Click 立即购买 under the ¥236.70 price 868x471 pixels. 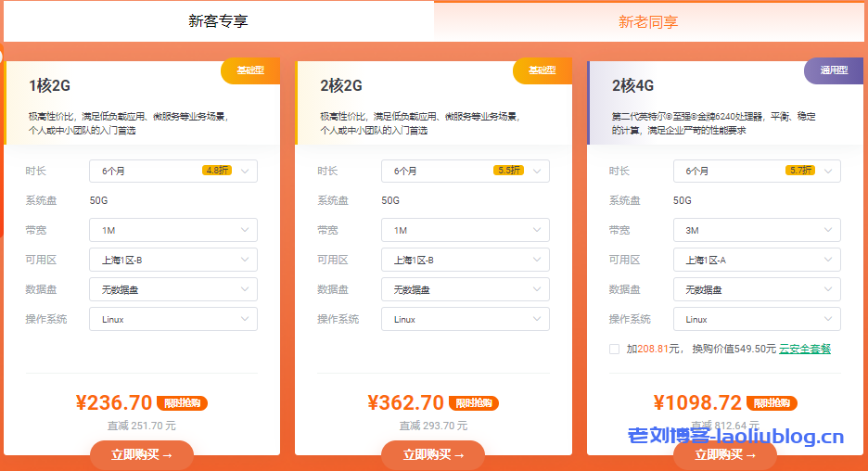pyautogui.click(x=142, y=454)
